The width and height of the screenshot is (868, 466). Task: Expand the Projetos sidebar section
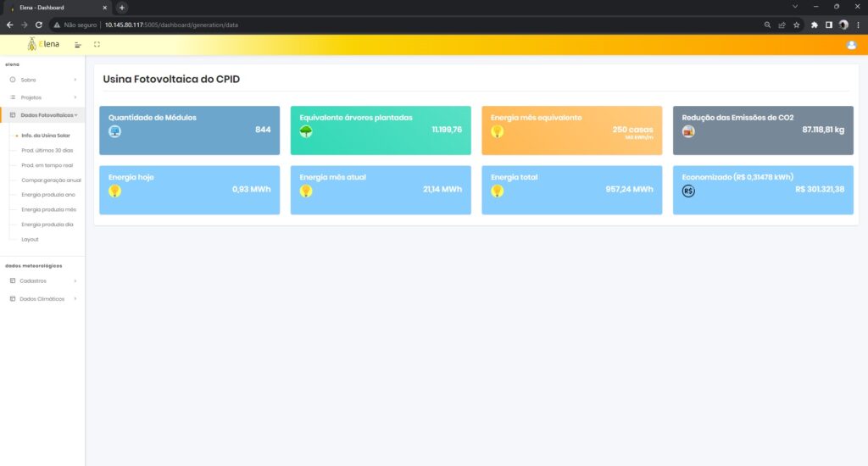click(42, 97)
